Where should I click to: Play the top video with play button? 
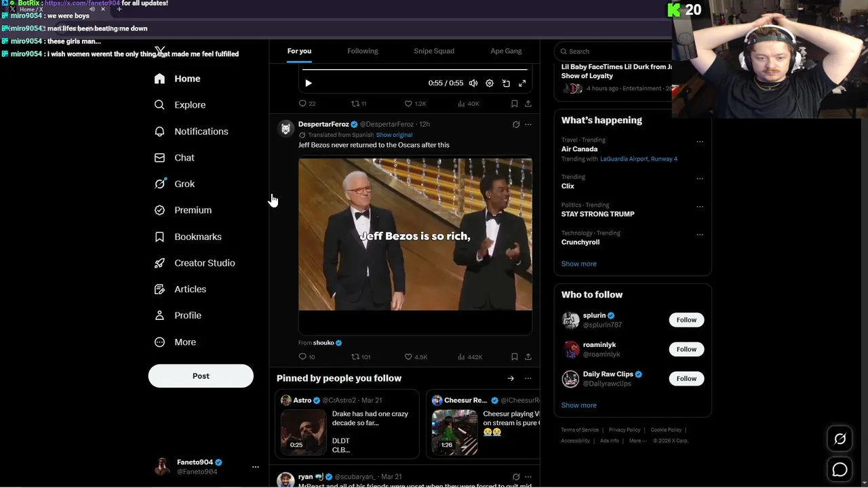tap(308, 83)
